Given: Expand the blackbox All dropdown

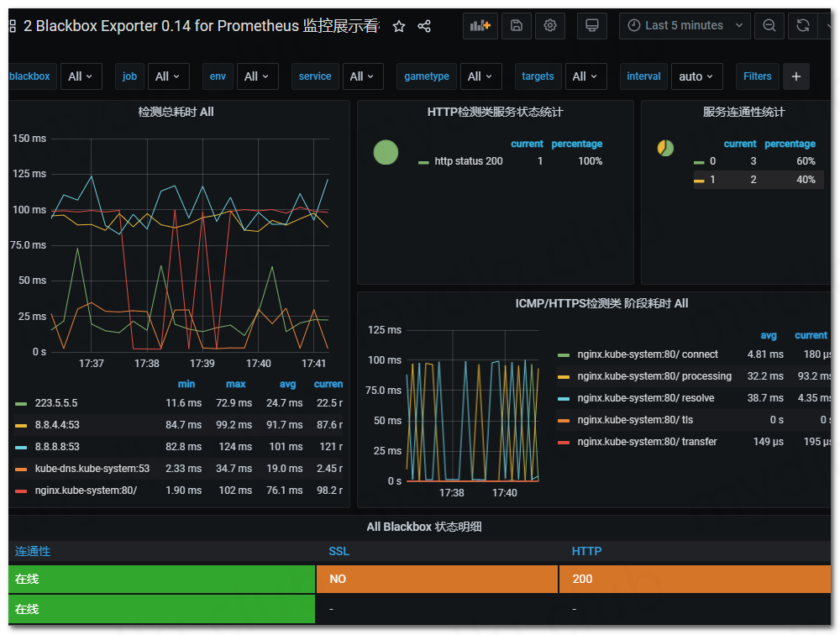Looking at the screenshot, I should point(81,76).
